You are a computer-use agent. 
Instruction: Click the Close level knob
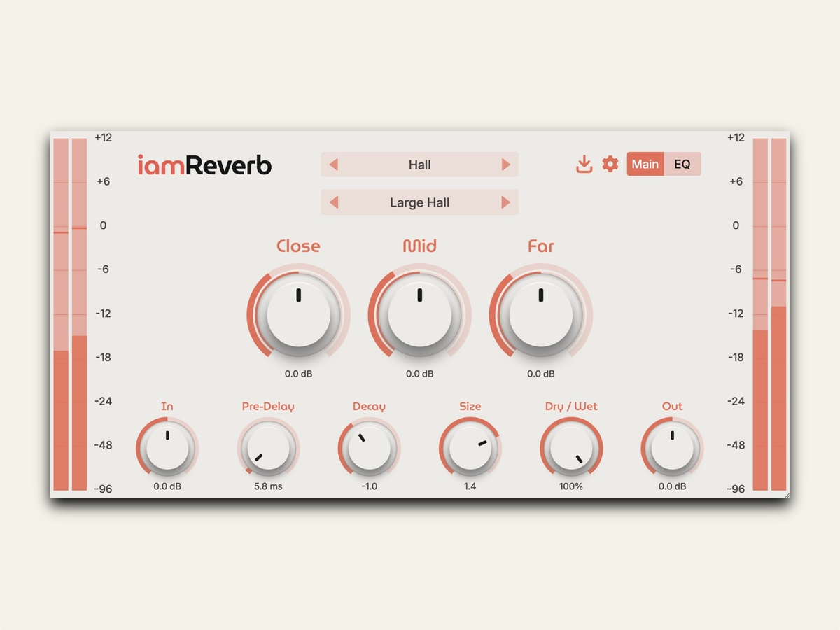click(299, 314)
